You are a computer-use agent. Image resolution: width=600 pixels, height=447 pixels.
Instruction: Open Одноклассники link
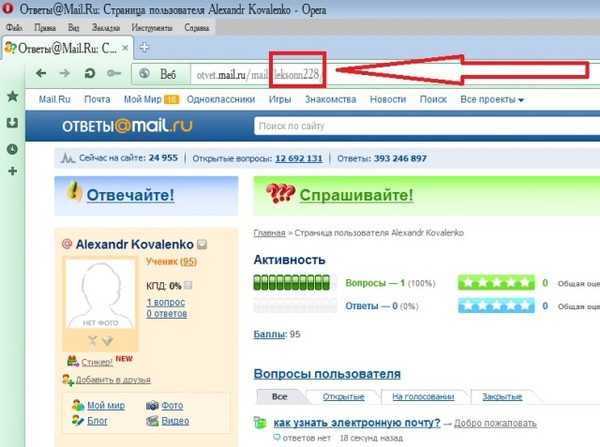point(221,100)
